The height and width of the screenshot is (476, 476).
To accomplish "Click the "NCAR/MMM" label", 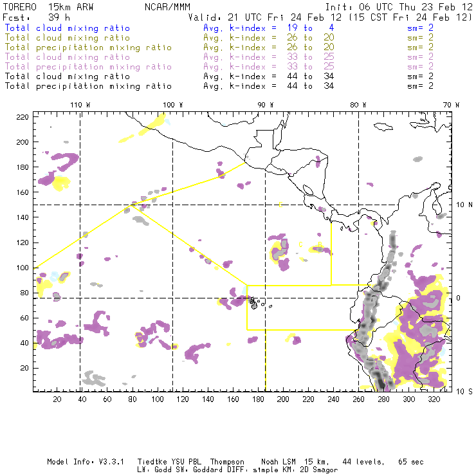I will (x=168, y=7).
